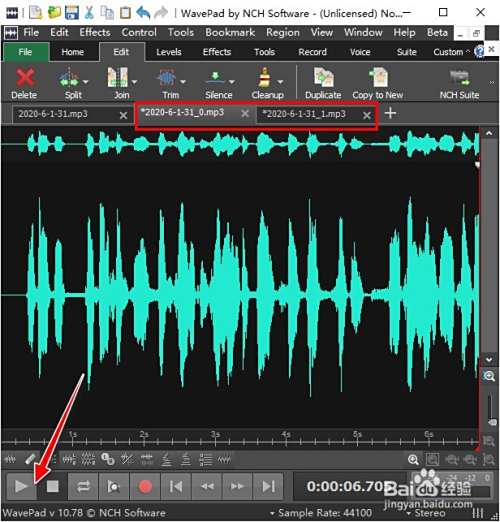
Task: Click the Fast Forward button
Action: tap(237, 486)
